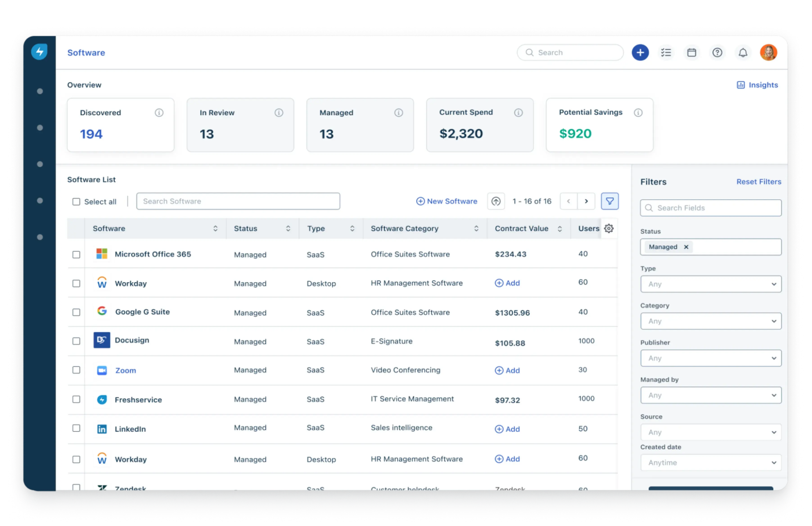Viewport: 812px width, 526px height.
Task: Click Add contract value for Zoom
Action: 507,370
